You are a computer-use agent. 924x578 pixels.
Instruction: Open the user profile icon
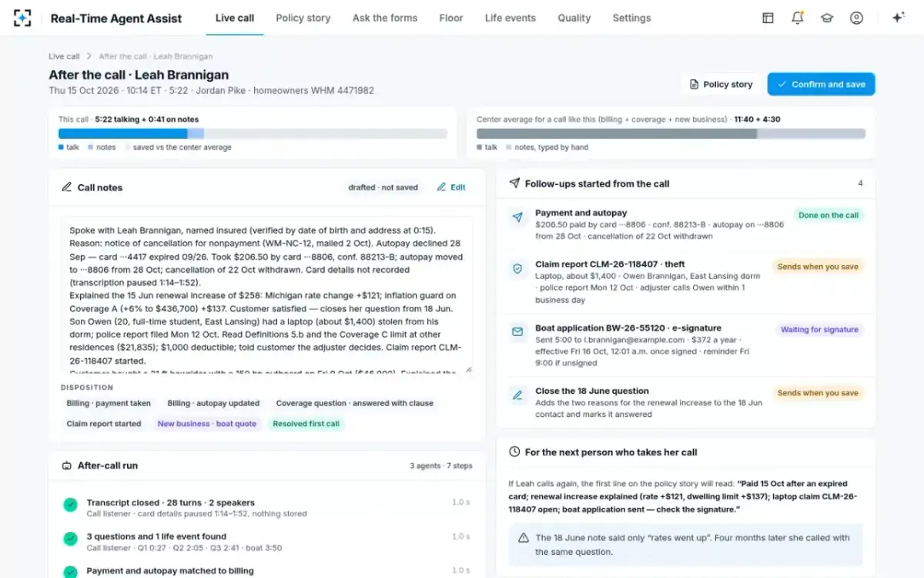click(x=856, y=18)
